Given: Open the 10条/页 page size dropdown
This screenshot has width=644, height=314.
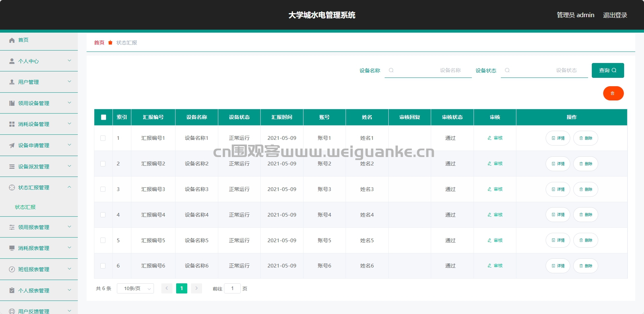Looking at the screenshot, I should tap(135, 288).
